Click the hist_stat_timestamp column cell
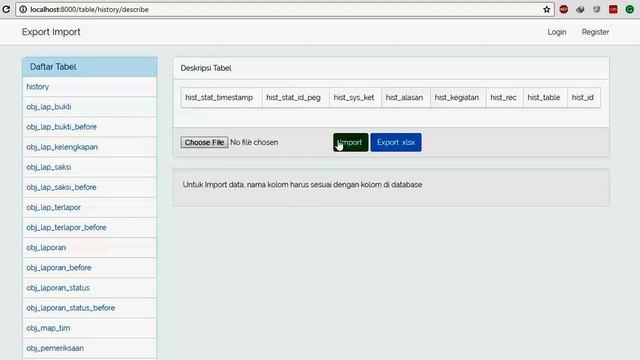This screenshot has width=640, height=360. point(222,98)
